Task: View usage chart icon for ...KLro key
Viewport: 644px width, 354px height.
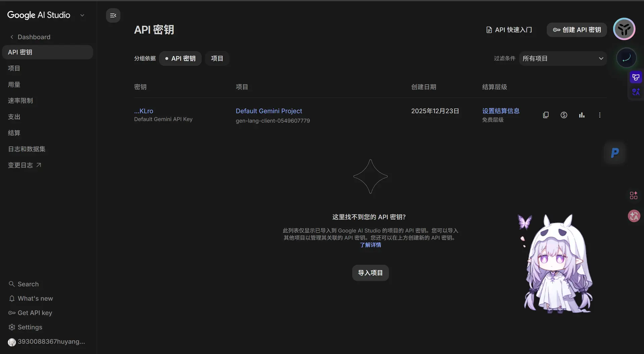Action: [582, 115]
